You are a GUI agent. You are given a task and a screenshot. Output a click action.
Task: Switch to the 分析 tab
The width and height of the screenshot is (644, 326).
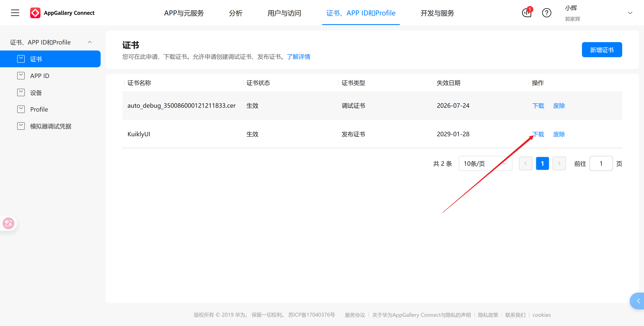coord(235,13)
